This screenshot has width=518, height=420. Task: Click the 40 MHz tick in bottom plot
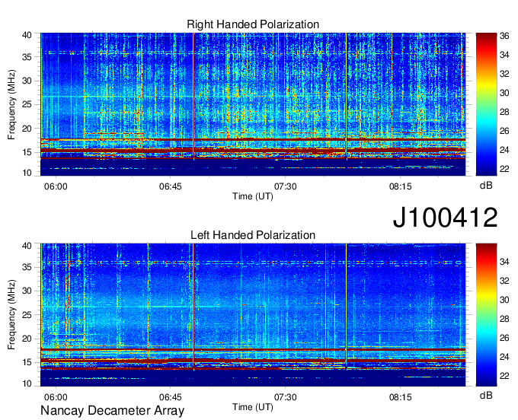pos(27,246)
